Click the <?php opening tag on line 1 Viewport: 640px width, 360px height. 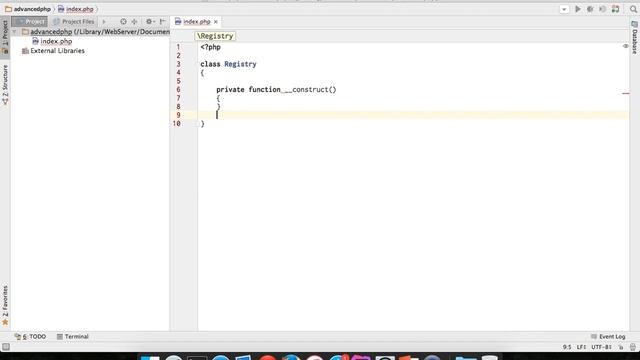click(211, 47)
